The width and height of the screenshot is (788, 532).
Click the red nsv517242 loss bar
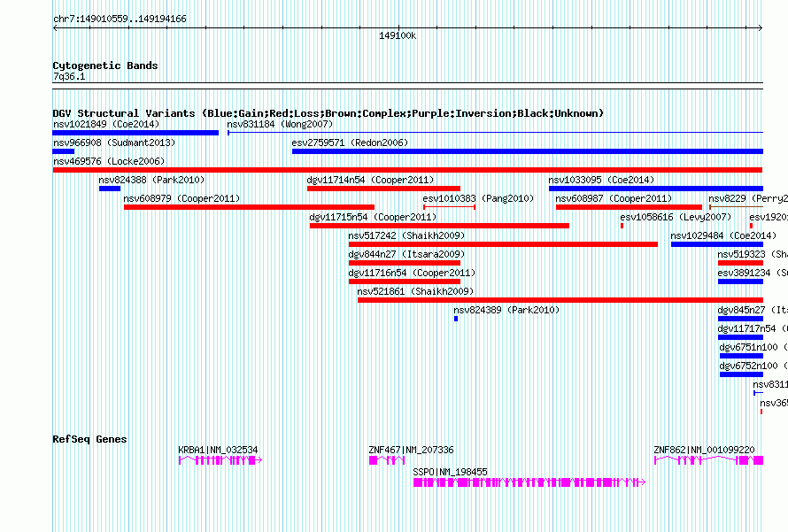pyautogui.click(x=503, y=244)
